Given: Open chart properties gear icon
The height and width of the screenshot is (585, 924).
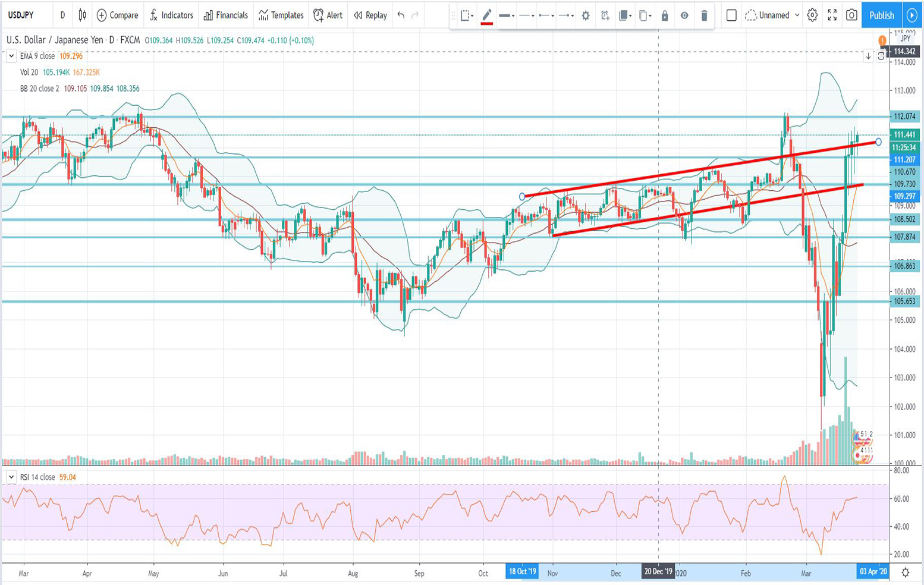Looking at the screenshot, I should pos(812,15).
